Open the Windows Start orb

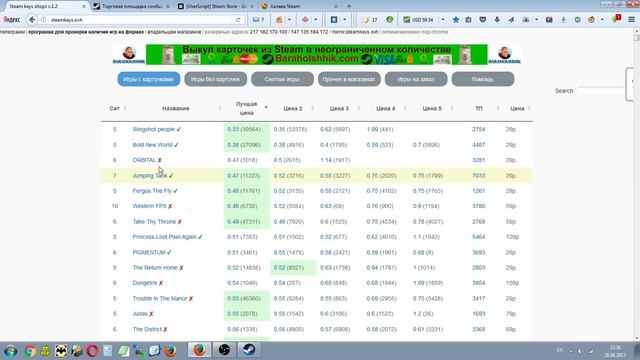coord(11,351)
